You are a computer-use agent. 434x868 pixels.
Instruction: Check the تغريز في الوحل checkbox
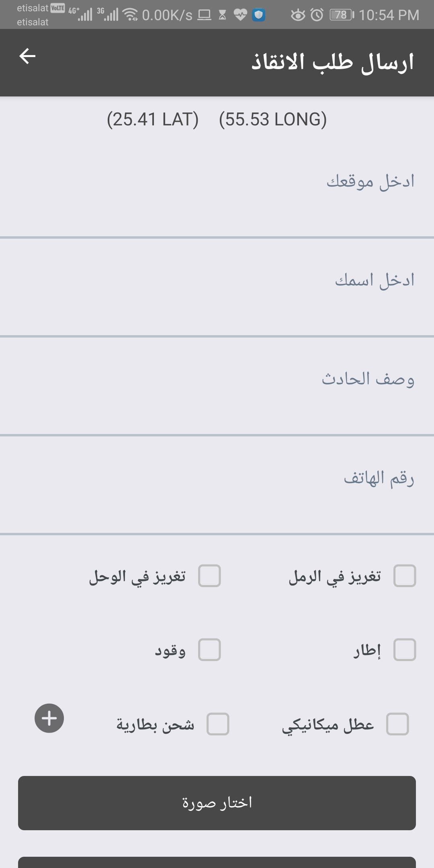(209, 576)
